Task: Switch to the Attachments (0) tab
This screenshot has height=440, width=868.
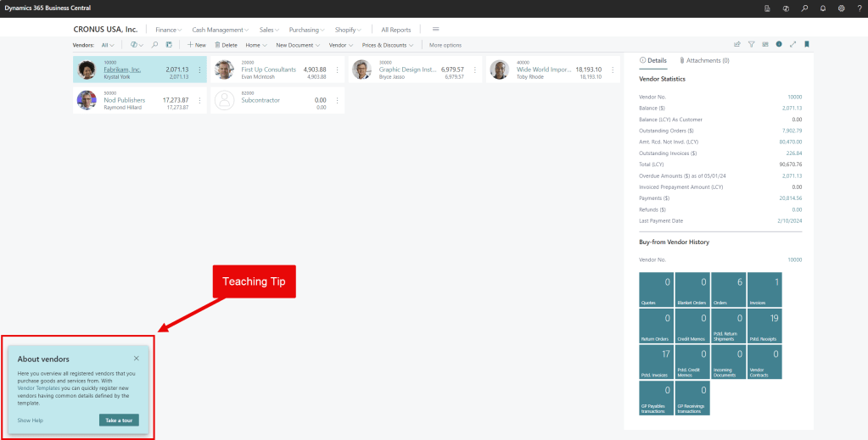Action: (704, 60)
